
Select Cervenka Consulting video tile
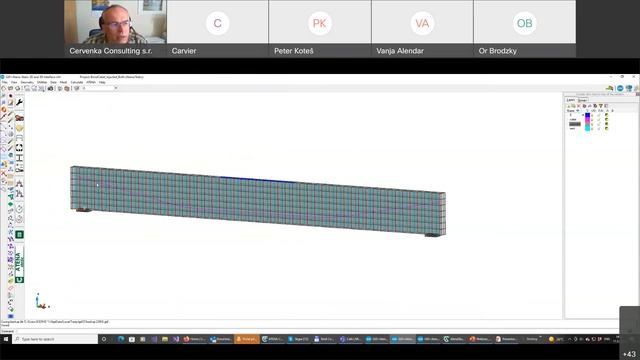point(115,29)
